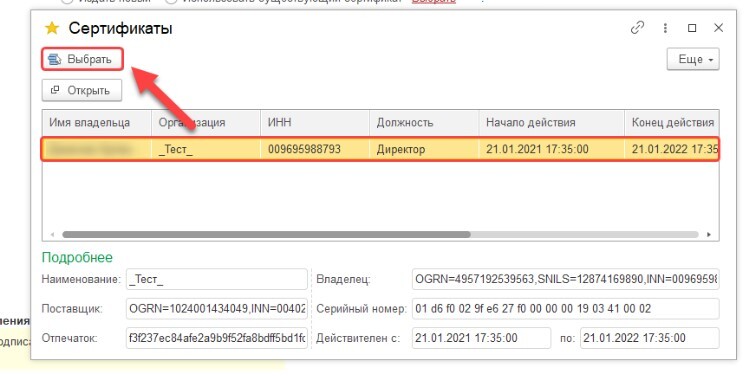Screen dimensions: 756x376
Task: Focus the Поставщик field
Action: point(216,309)
